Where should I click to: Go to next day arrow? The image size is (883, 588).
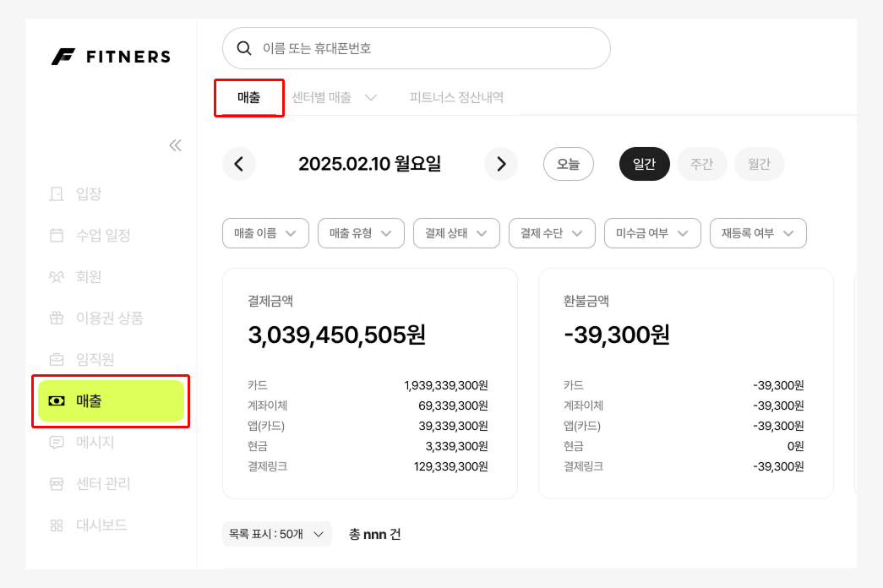coord(500,164)
